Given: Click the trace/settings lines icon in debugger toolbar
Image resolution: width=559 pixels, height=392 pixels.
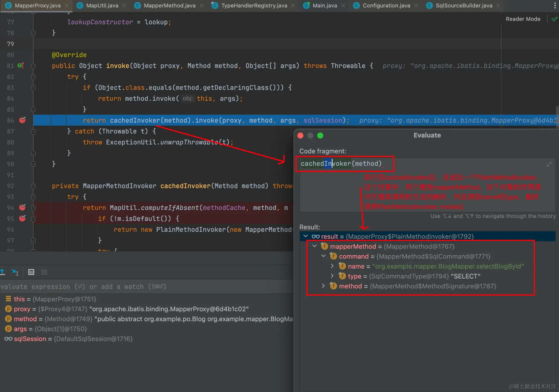Looking at the screenshot, I should pyautogui.click(x=44, y=272).
